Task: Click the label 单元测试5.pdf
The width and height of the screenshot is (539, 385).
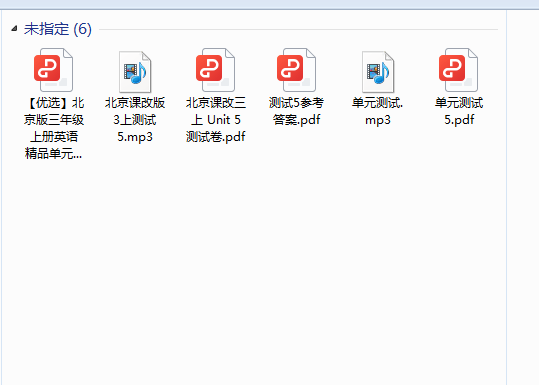Action: point(459,111)
